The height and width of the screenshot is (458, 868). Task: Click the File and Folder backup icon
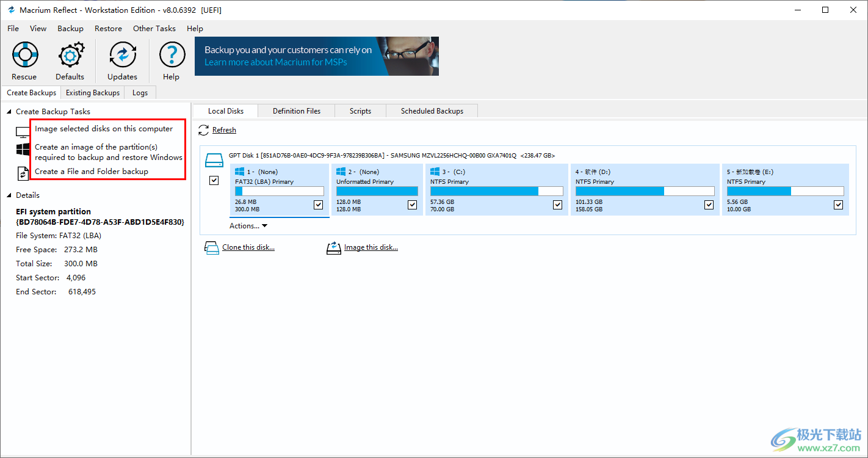(23, 173)
